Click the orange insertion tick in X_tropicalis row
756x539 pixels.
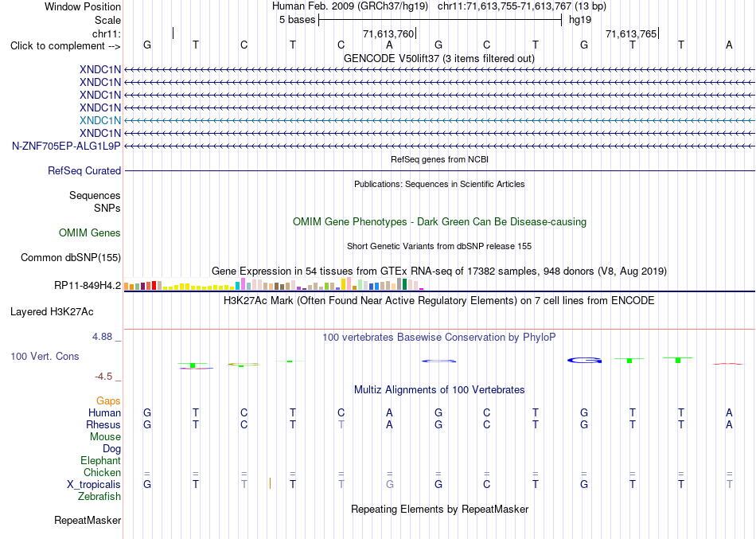point(270,483)
